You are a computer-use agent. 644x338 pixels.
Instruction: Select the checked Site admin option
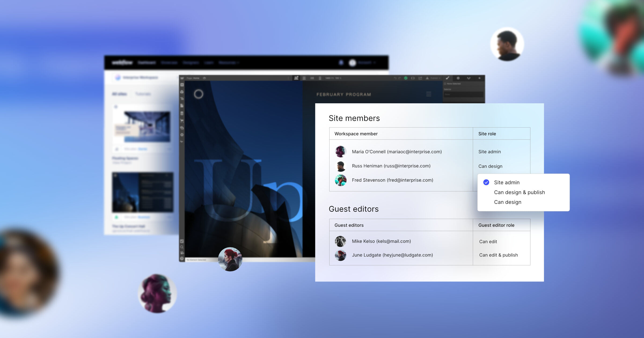click(507, 182)
